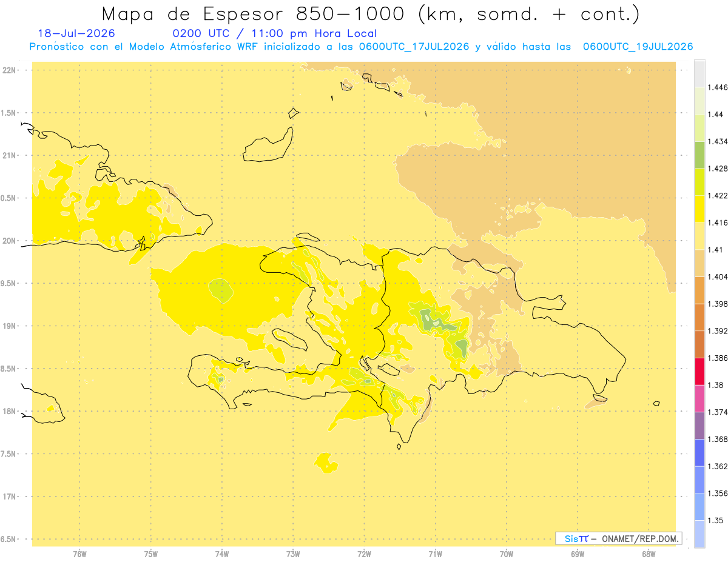Click the '1.398' color scale value
This screenshot has height=562, width=728.
pyautogui.click(x=718, y=304)
